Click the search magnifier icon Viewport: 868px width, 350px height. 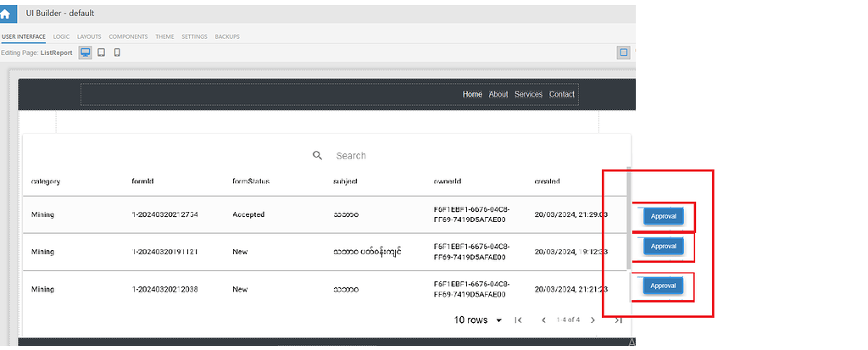point(317,156)
